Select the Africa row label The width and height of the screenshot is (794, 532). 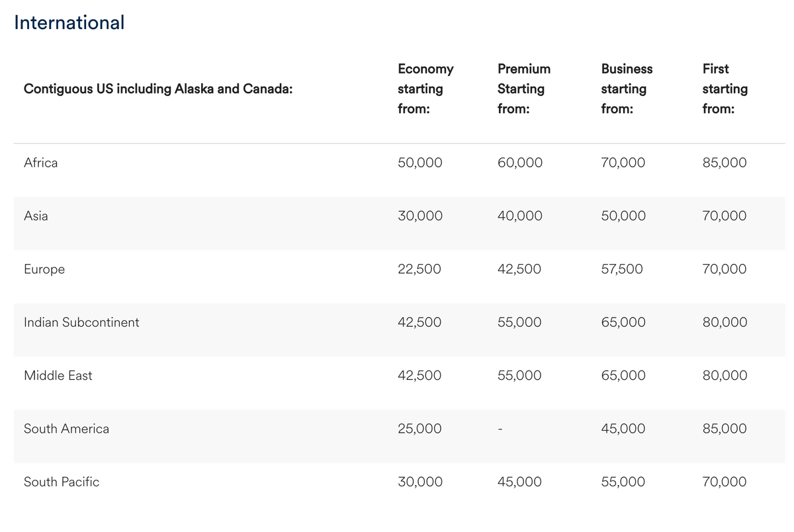click(40, 163)
